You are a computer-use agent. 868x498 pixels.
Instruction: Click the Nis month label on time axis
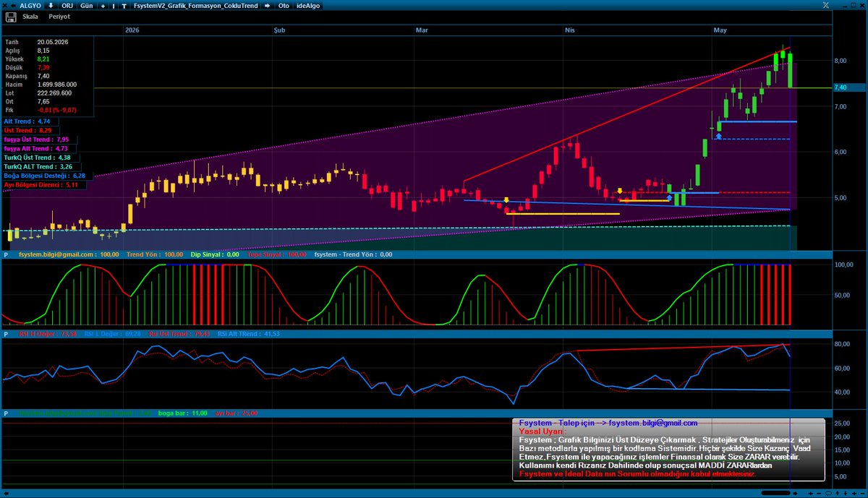click(569, 30)
